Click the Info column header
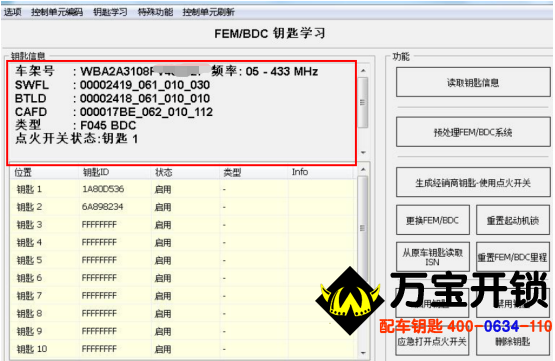 [321, 172]
